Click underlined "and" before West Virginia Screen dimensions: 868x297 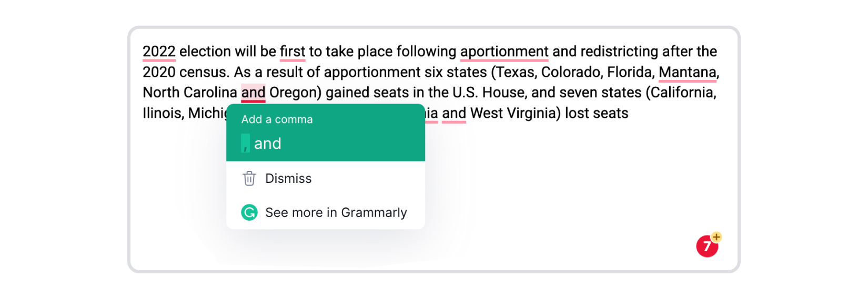pyautogui.click(x=454, y=113)
